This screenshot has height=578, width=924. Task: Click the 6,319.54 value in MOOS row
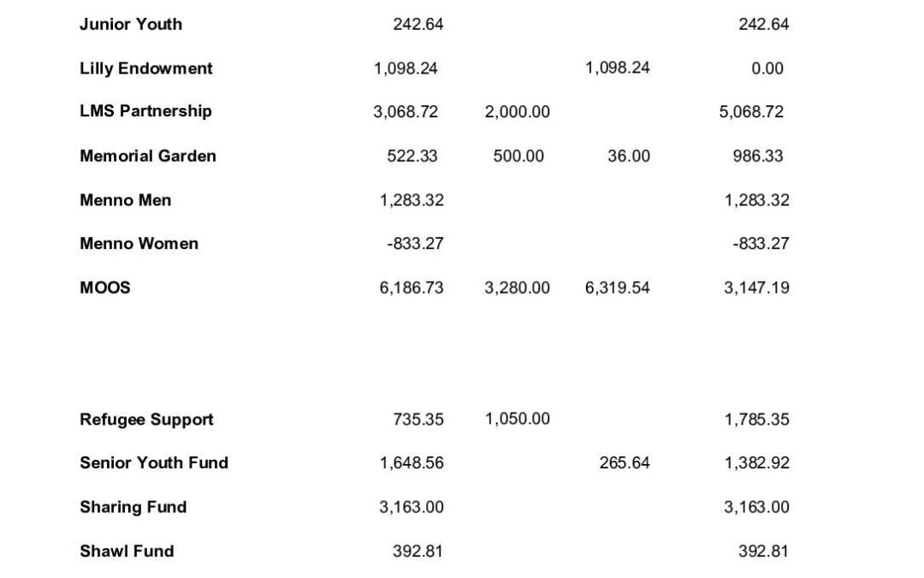617,288
